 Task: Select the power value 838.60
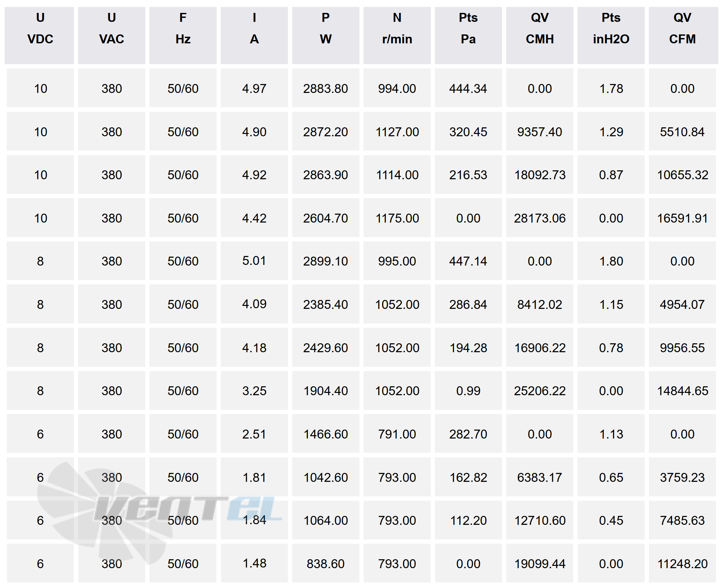(325, 564)
